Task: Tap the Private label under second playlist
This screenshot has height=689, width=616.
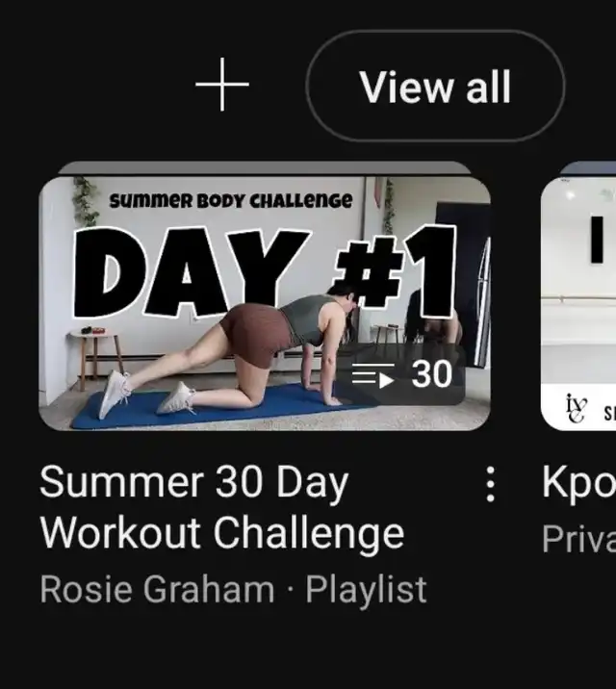Action: tap(578, 539)
